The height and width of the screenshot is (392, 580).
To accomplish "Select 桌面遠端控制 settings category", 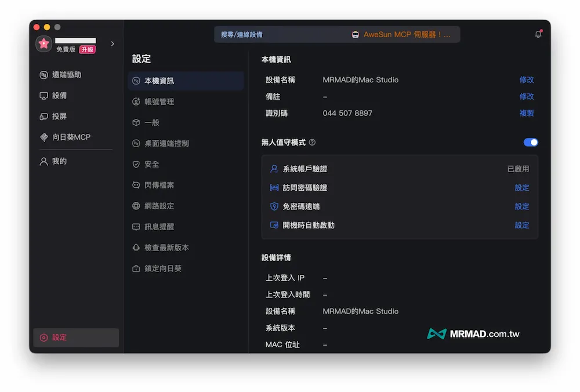I will 186,143.
